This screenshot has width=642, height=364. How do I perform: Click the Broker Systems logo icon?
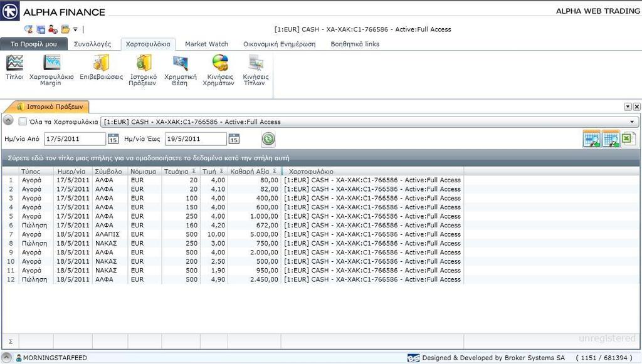coord(413,358)
